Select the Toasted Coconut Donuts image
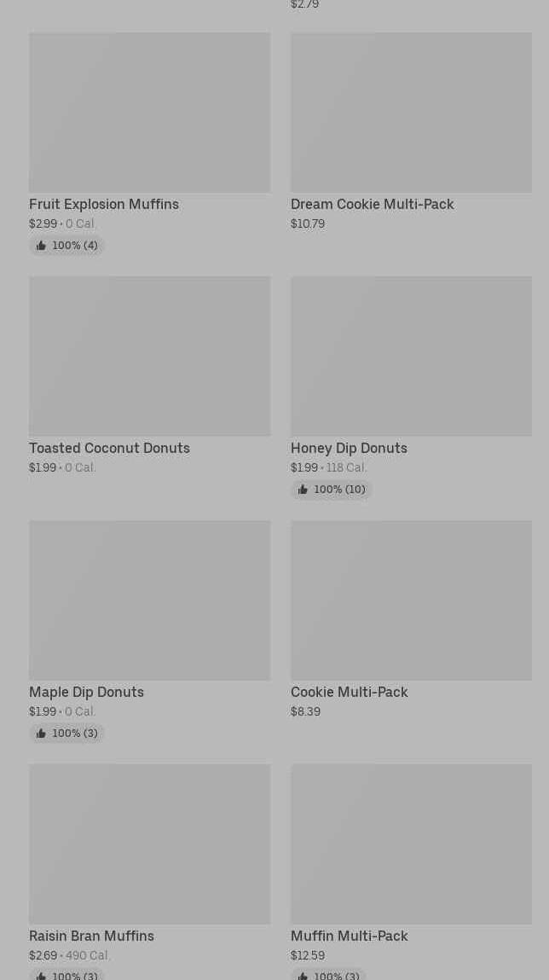This screenshot has width=549, height=980. [x=150, y=357]
